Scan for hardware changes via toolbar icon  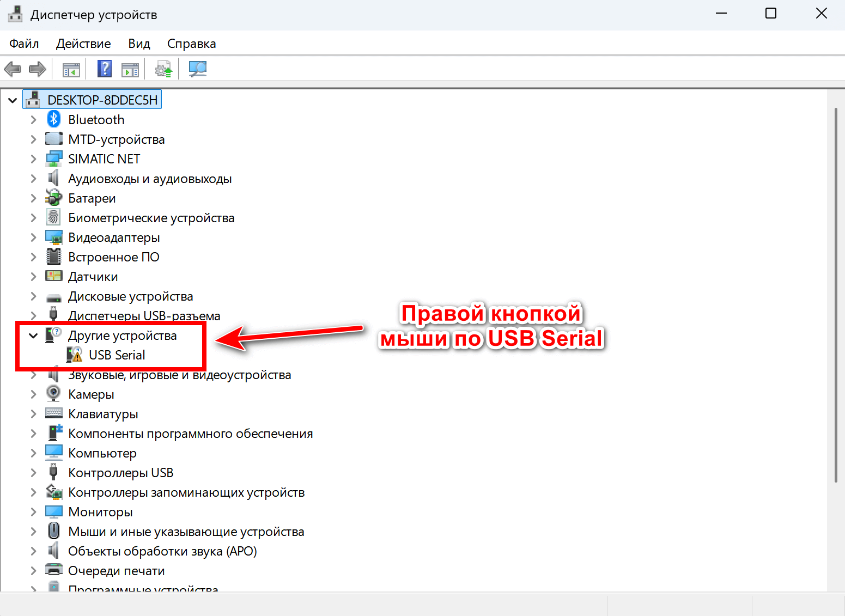197,69
